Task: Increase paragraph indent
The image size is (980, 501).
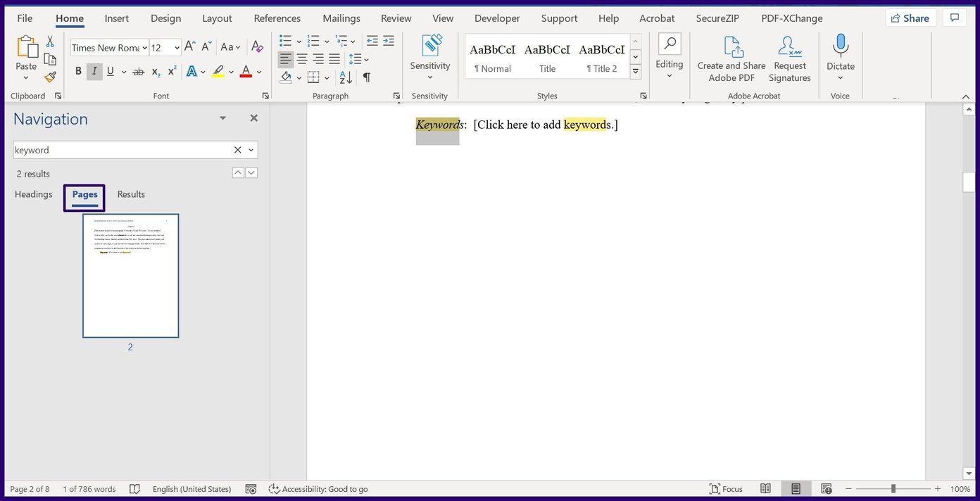Action: pos(389,41)
